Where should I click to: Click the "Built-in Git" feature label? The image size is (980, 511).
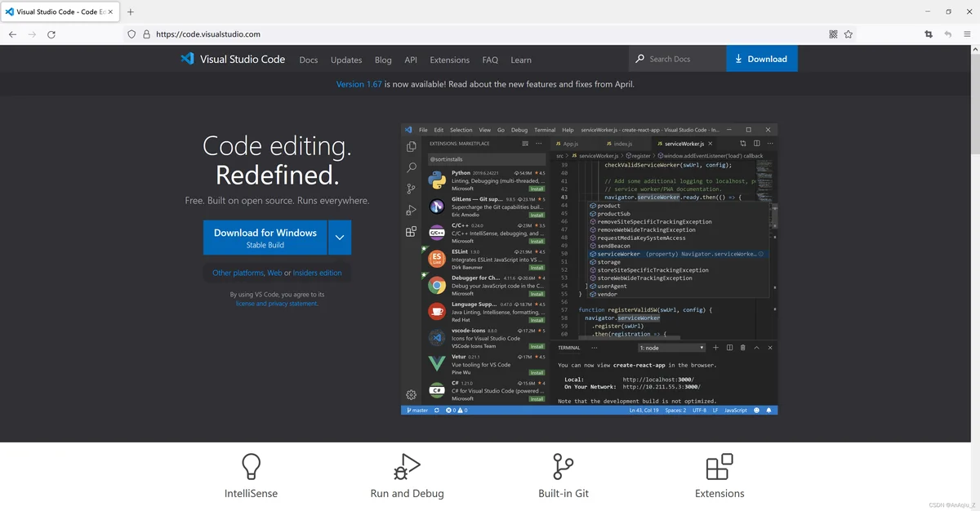pyautogui.click(x=563, y=493)
